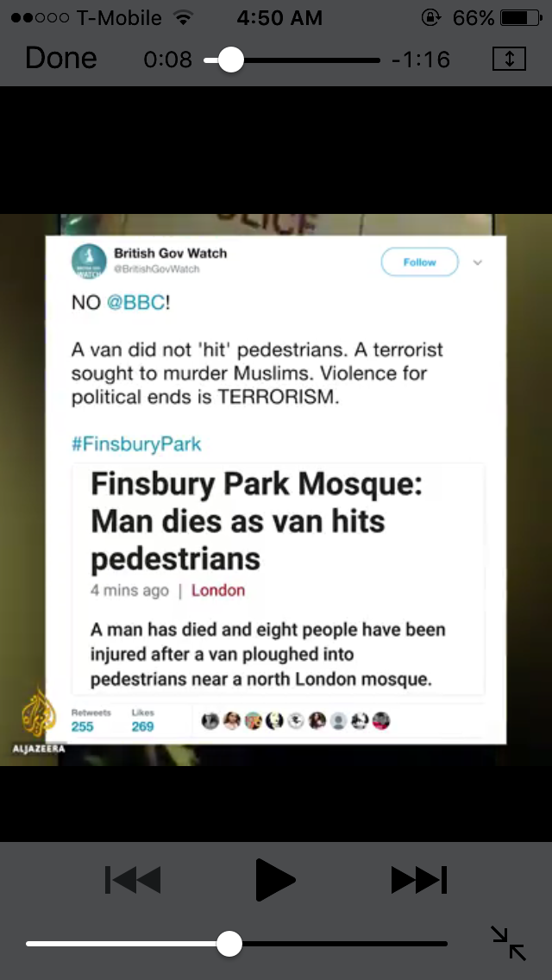This screenshot has height=980, width=552.
Task: Exit fullscreen with the shrink arrows icon
Action: [x=508, y=943]
